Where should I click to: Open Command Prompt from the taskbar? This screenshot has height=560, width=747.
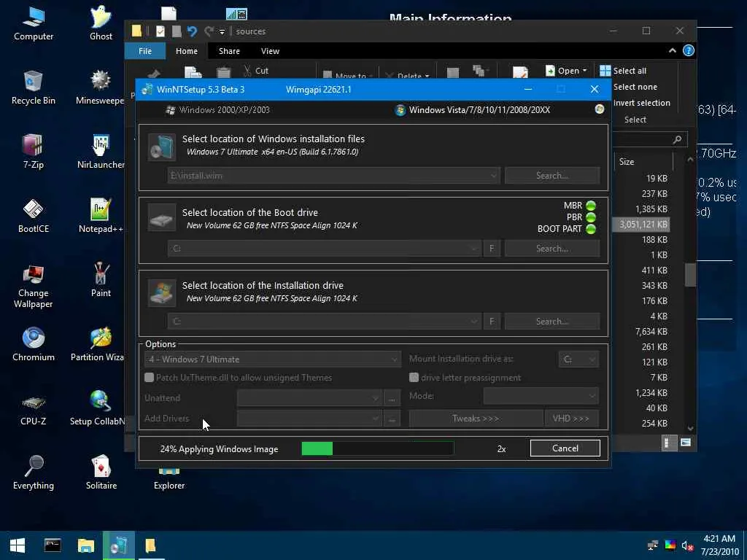pyautogui.click(x=53, y=545)
